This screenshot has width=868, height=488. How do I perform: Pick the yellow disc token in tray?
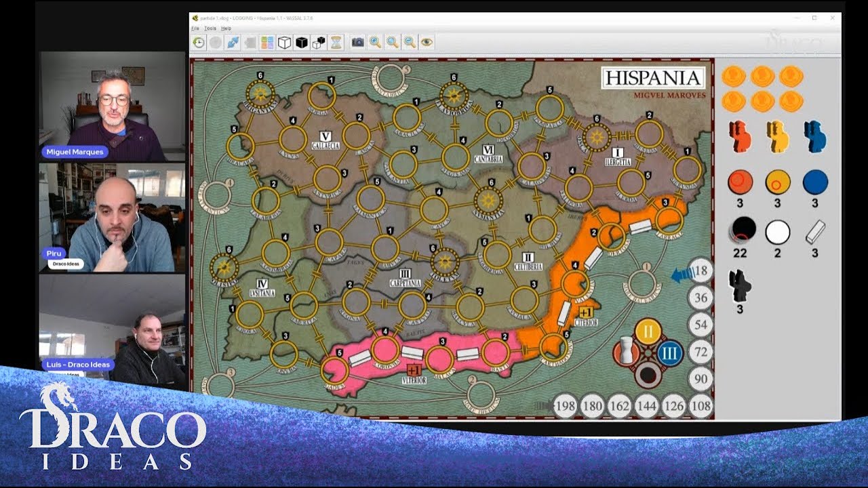778,182
